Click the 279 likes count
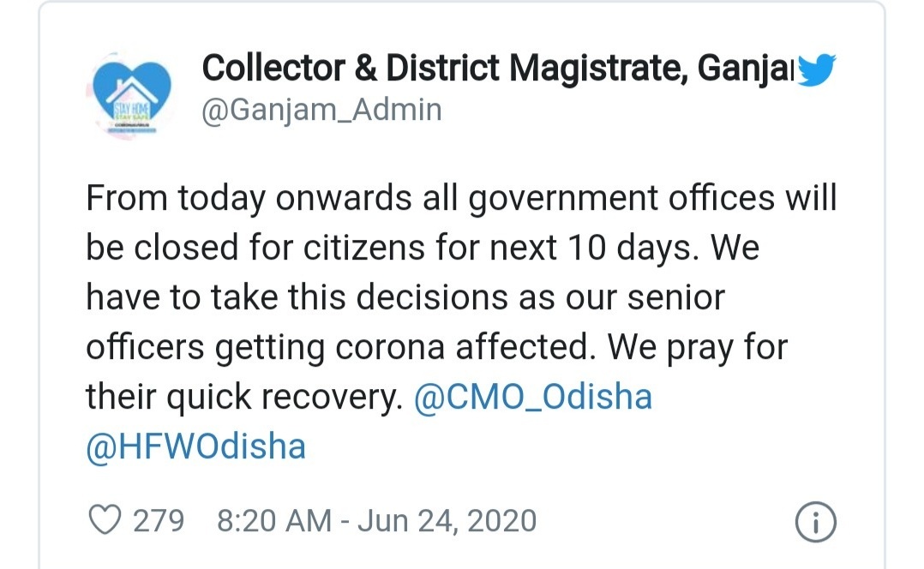924x569 pixels. pos(159,521)
